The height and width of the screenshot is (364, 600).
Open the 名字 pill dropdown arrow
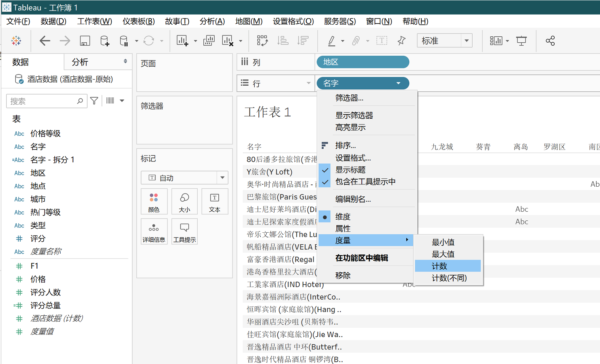(x=399, y=83)
